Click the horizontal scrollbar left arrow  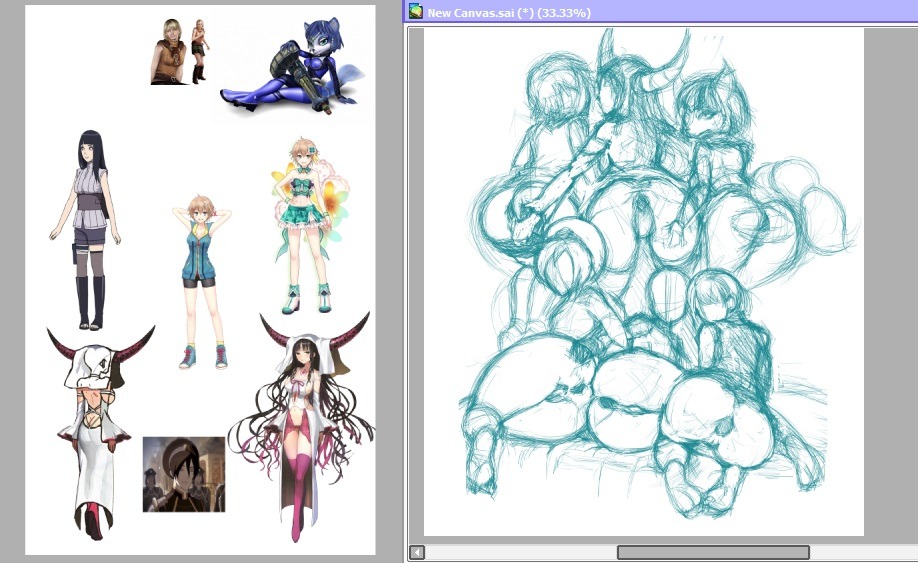point(417,552)
